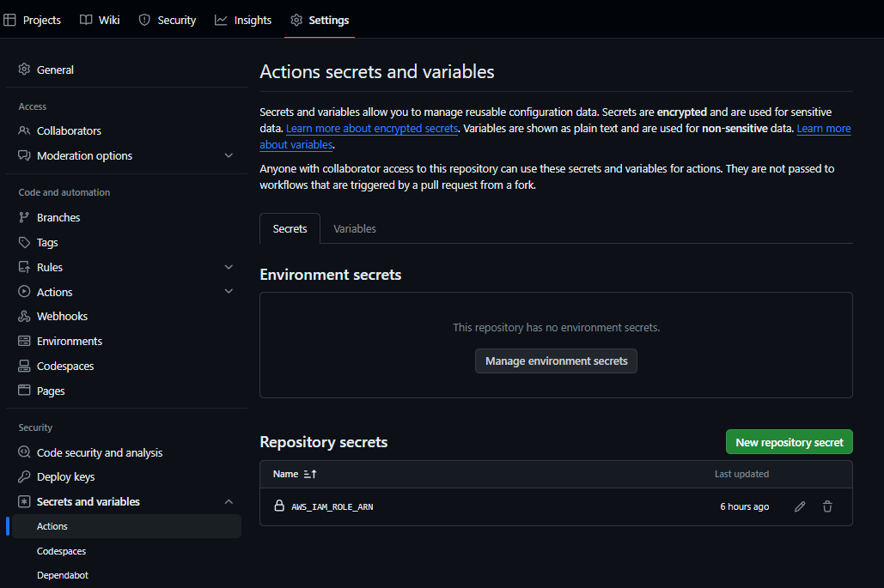Click the Name column header text
This screenshot has width=884, height=588.
pyautogui.click(x=285, y=474)
